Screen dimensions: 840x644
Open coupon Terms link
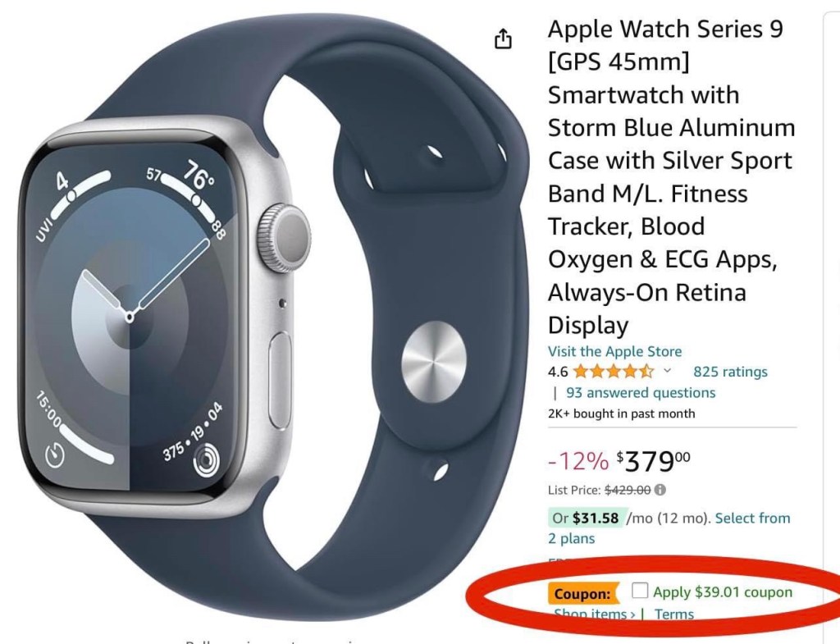(674, 614)
